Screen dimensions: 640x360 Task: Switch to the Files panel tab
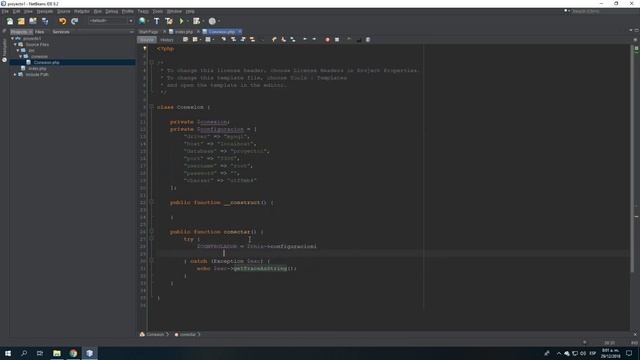pos(40,31)
